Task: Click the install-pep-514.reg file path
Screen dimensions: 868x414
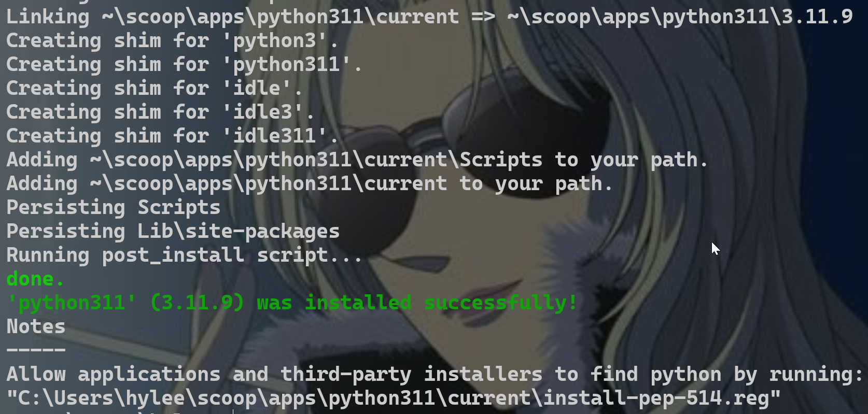Action: pos(394,398)
